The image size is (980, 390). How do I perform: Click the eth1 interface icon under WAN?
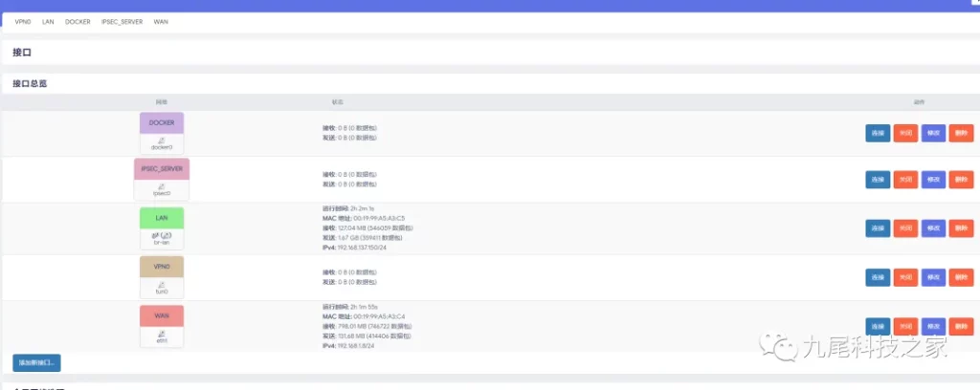point(161,332)
